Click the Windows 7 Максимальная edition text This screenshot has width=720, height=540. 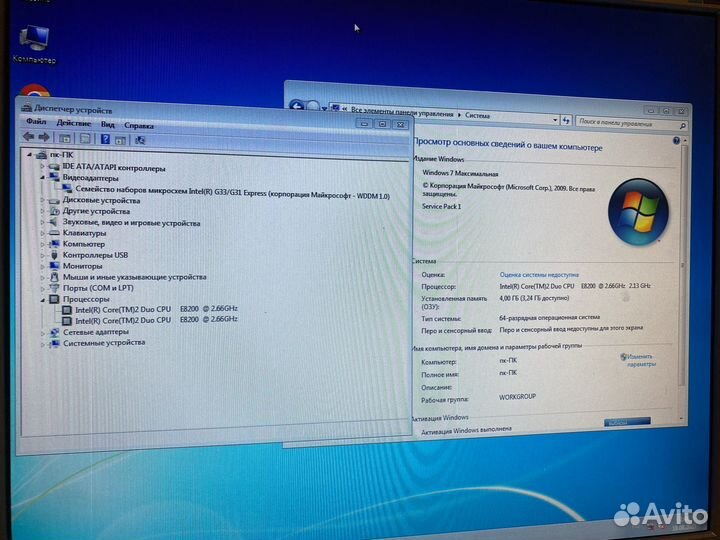click(460, 174)
